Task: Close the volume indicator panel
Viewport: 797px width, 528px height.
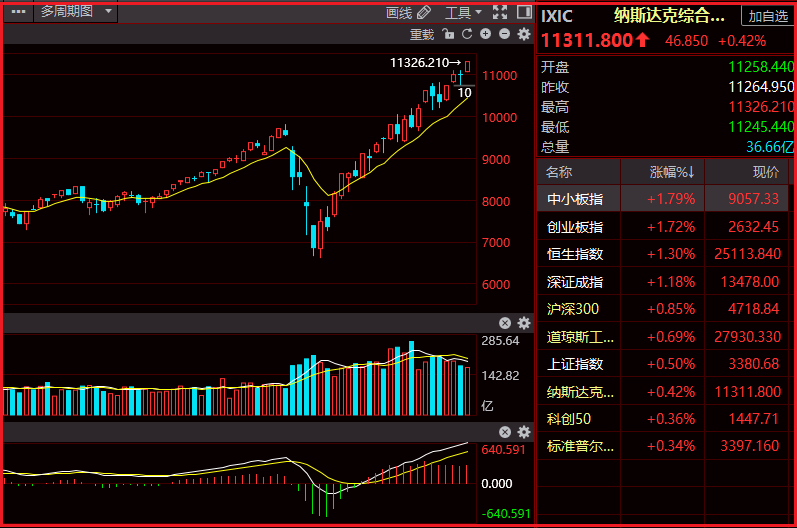Action: pyautogui.click(x=505, y=323)
